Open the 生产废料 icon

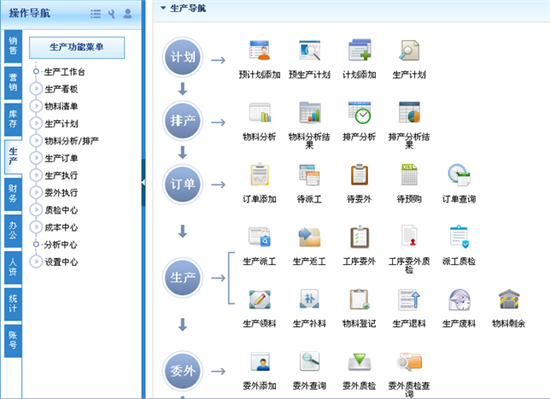coord(459,299)
